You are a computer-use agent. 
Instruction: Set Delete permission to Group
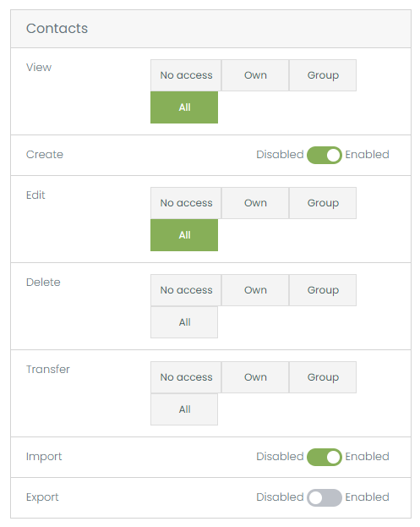coord(323,290)
